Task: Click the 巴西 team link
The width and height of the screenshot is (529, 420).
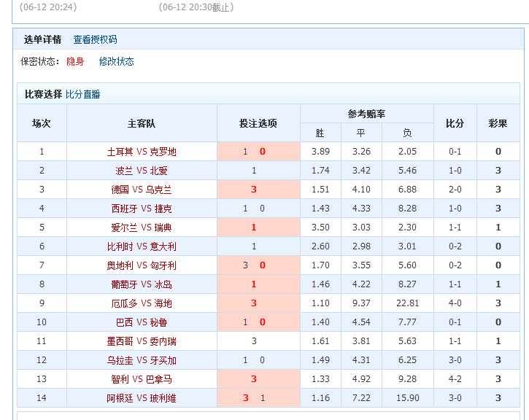Action: (x=124, y=322)
